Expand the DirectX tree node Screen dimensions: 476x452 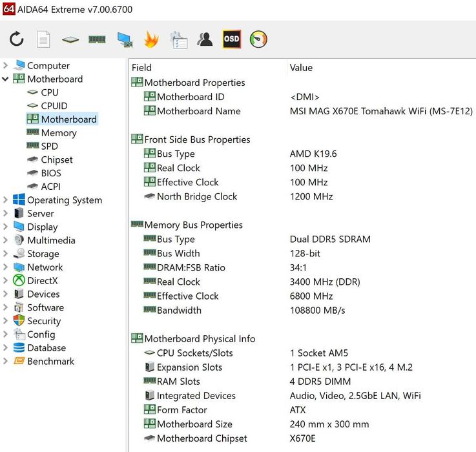point(5,280)
